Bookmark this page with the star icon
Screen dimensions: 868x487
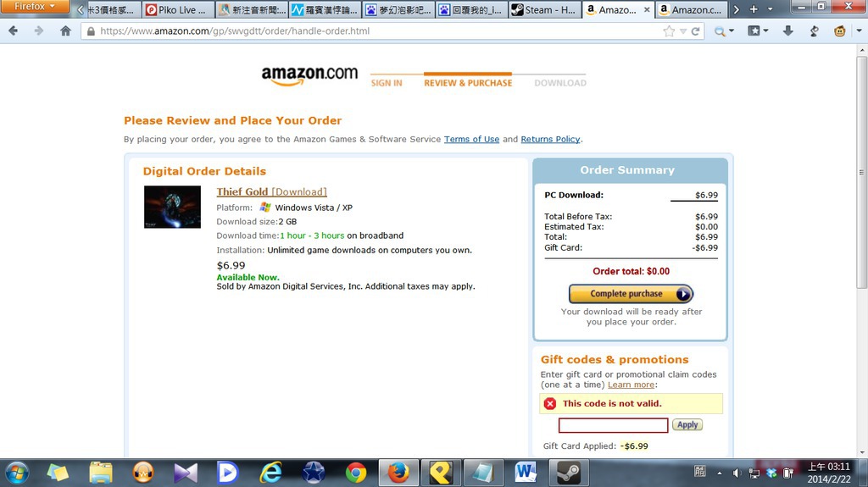[669, 31]
